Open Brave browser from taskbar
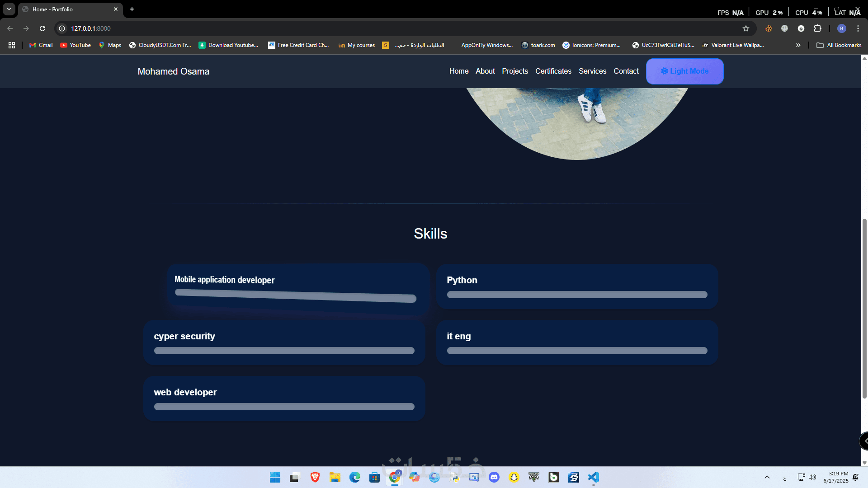868x488 pixels. (x=315, y=477)
